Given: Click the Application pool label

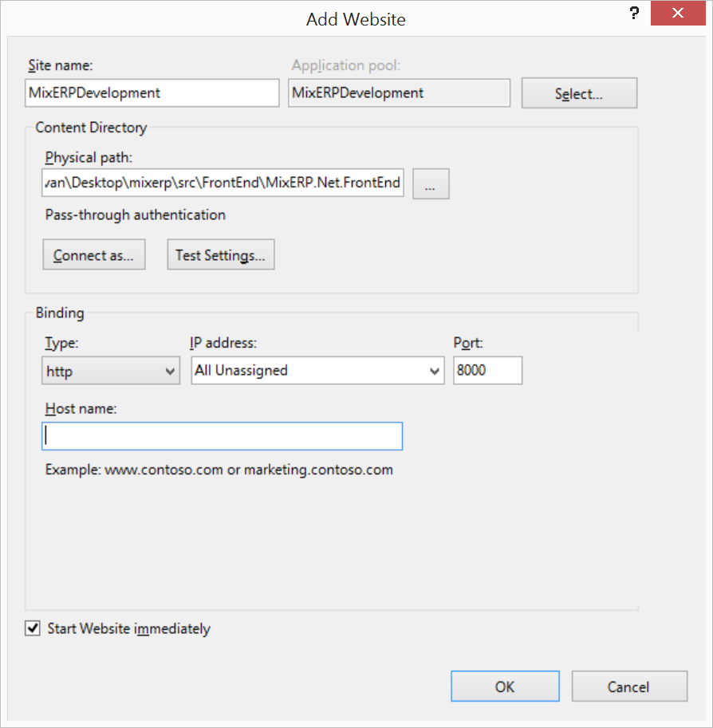Looking at the screenshot, I should coord(346,65).
